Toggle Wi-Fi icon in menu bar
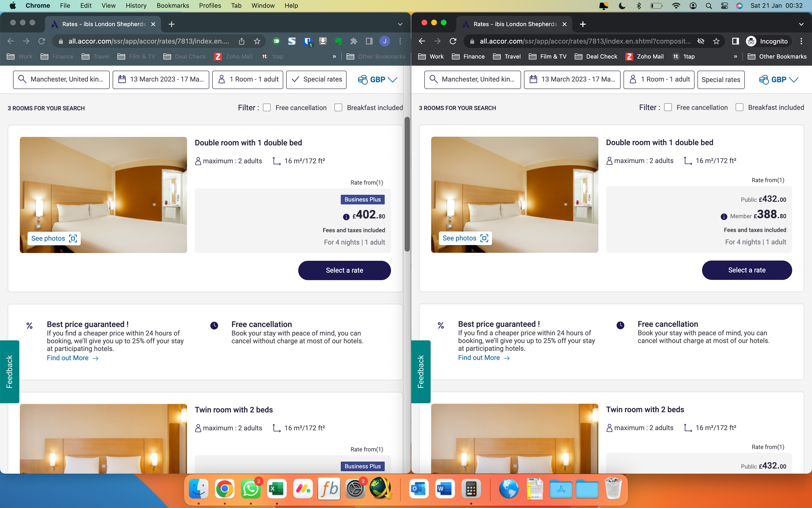Viewport: 812px width, 508px height. coord(676,6)
